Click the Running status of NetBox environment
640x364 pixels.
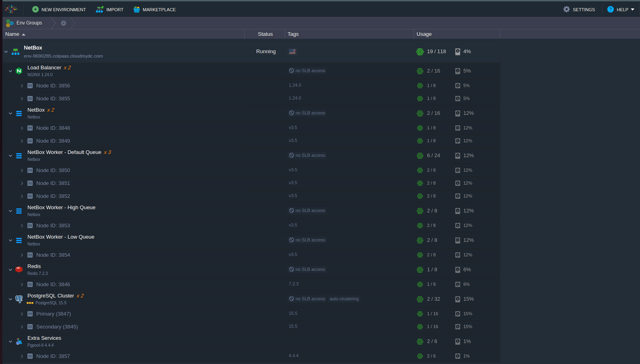pyautogui.click(x=266, y=52)
